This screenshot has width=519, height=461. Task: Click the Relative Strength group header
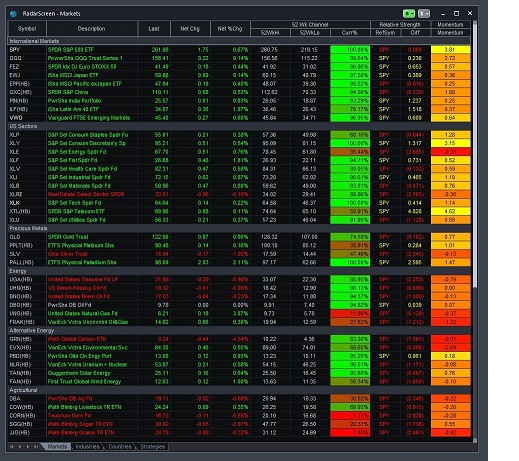pos(400,25)
